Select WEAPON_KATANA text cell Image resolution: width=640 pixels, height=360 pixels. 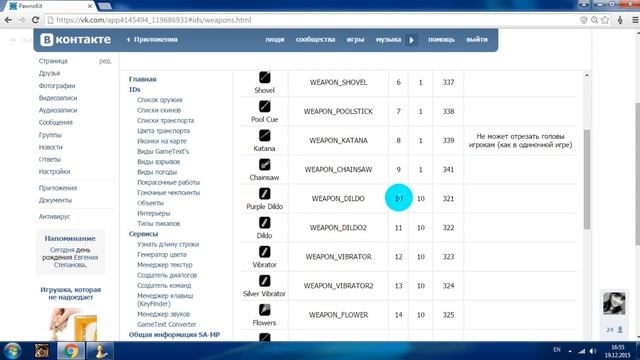[338, 140]
